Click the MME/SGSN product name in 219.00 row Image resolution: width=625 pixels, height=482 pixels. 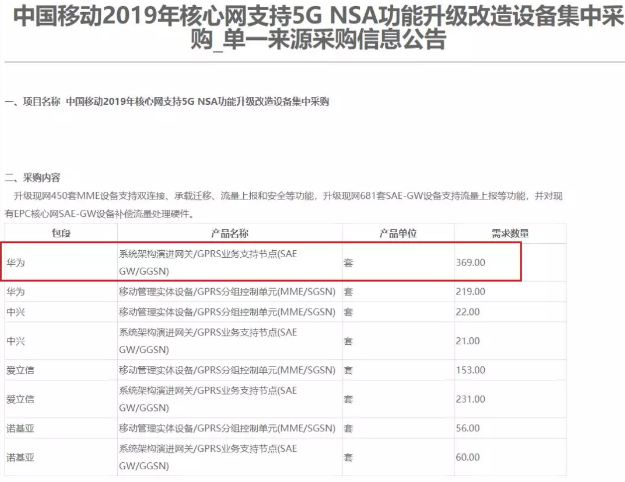(227, 292)
